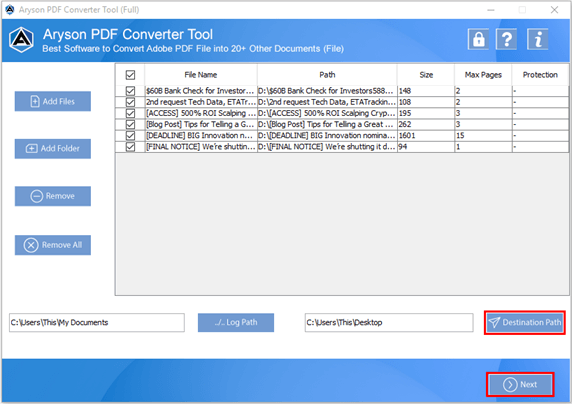This screenshot has height=404, width=572.
Task: Click size value 148
Action: [405, 91]
